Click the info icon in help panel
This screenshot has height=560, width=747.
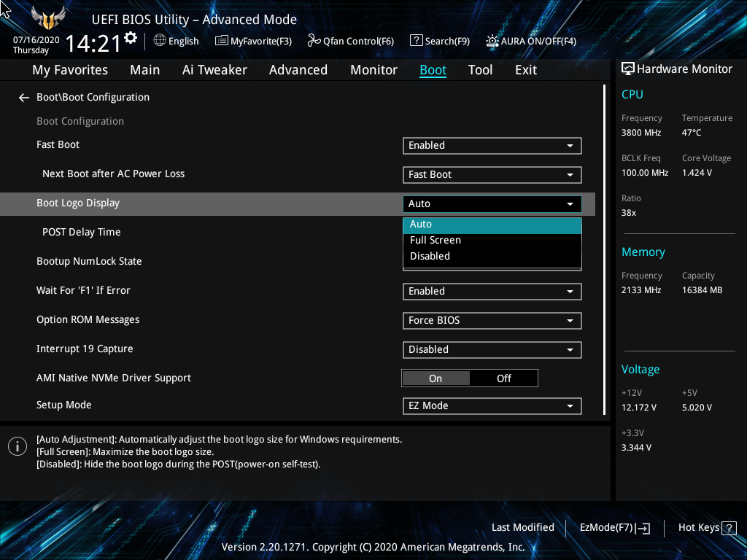[x=18, y=446]
